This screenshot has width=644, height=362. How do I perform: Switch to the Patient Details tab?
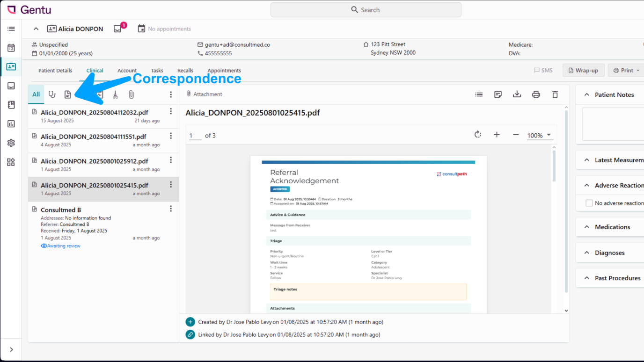tap(55, 71)
